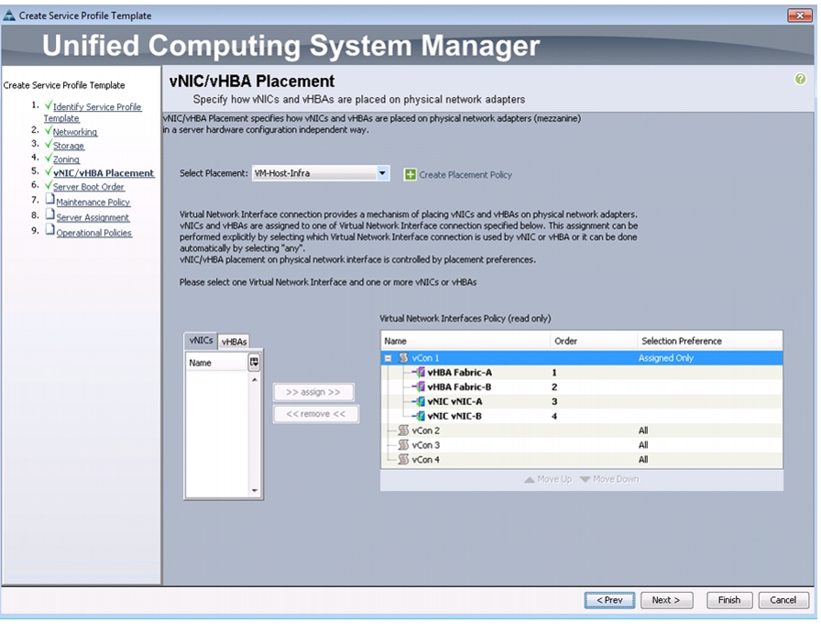This screenshot has width=821, height=644.
Task: Click the Cancel button
Action: 783,600
